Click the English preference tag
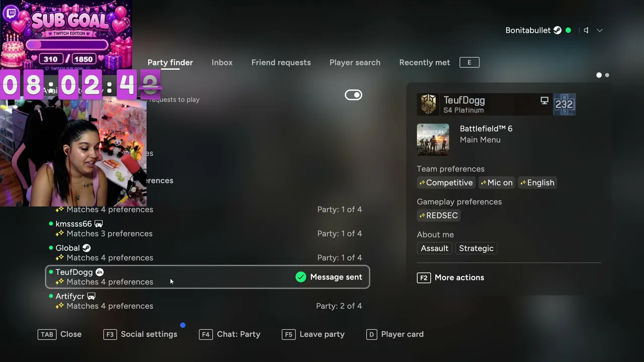Image resolution: width=644 pixels, height=362 pixels. pos(537,183)
